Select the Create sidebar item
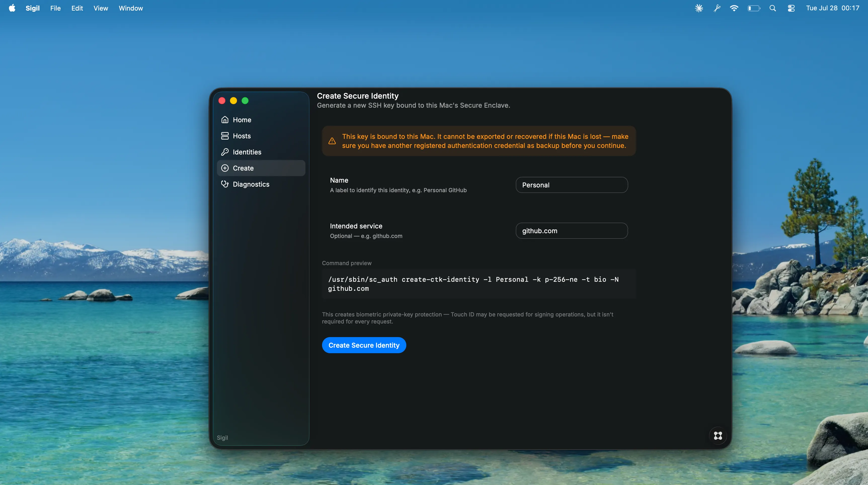The height and width of the screenshot is (485, 868). 261,168
